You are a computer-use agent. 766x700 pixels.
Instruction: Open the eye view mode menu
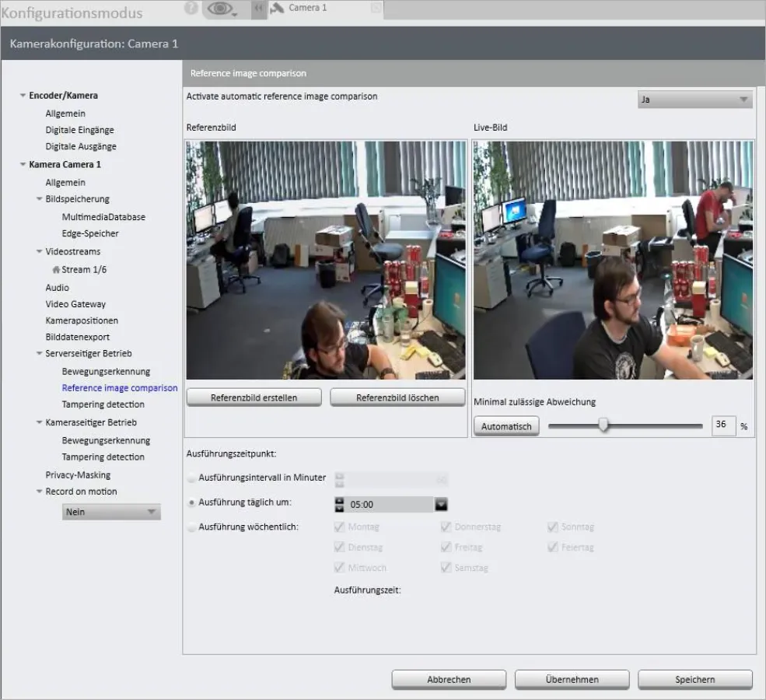pyautogui.click(x=222, y=9)
